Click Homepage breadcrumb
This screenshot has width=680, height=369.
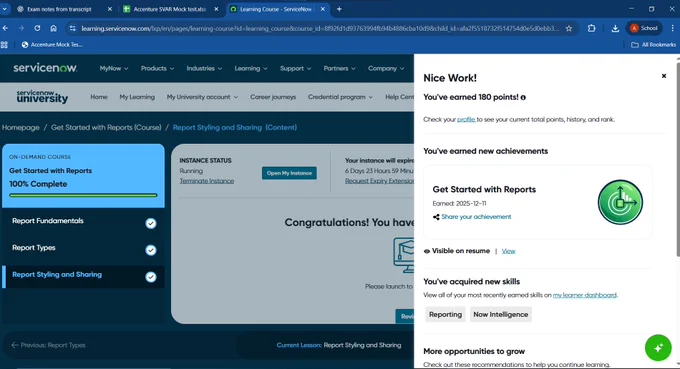point(21,127)
